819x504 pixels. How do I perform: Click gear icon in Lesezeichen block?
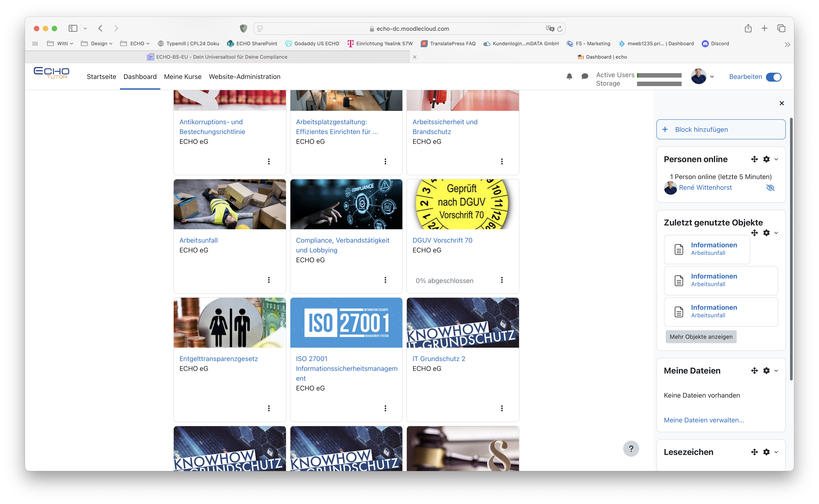coord(766,452)
